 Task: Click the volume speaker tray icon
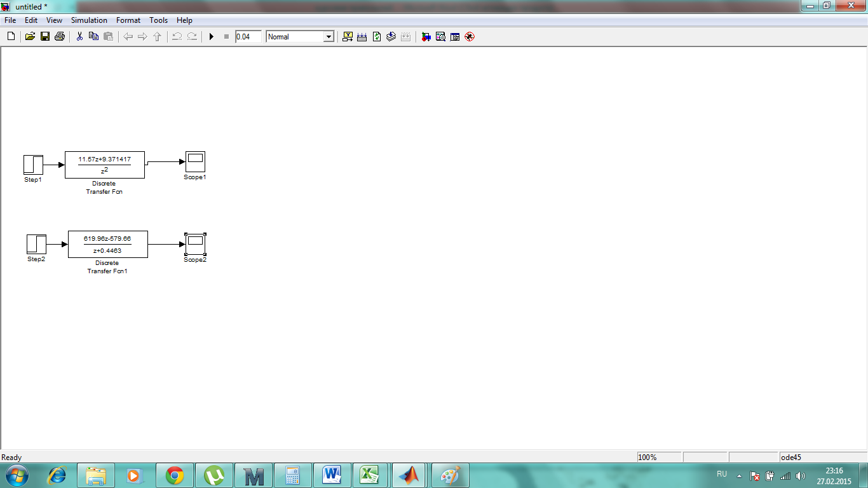(800, 476)
